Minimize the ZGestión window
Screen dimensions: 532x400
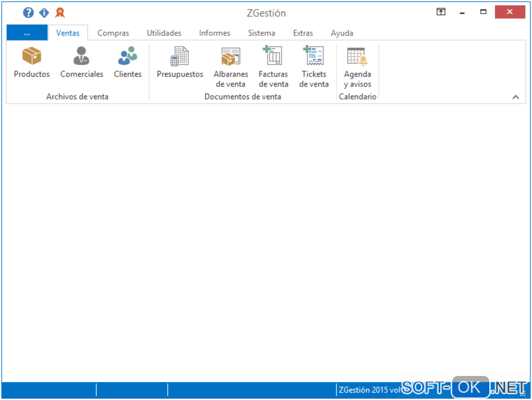click(x=462, y=12)
